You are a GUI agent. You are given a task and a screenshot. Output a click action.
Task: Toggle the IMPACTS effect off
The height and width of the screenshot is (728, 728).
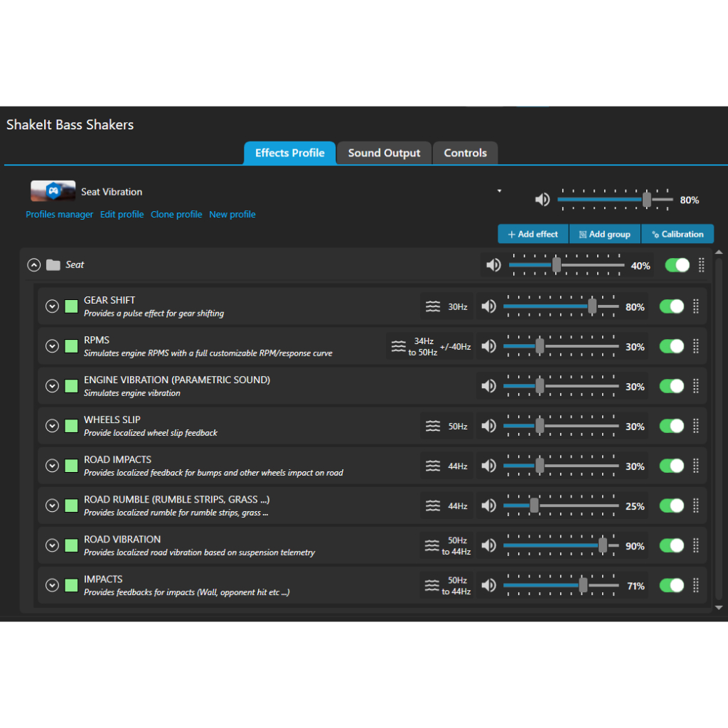(x=671, y=586)
